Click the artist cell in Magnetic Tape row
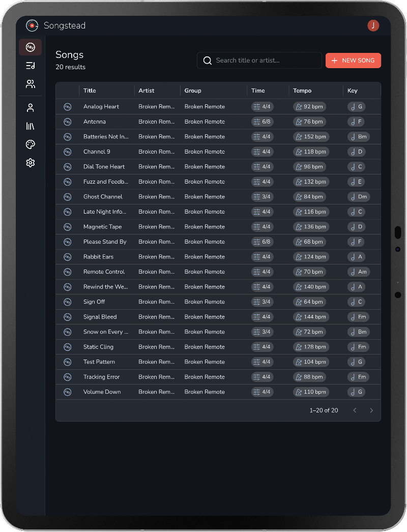The image size is (407, 532). pyautogui.click(x=157, y=227)
